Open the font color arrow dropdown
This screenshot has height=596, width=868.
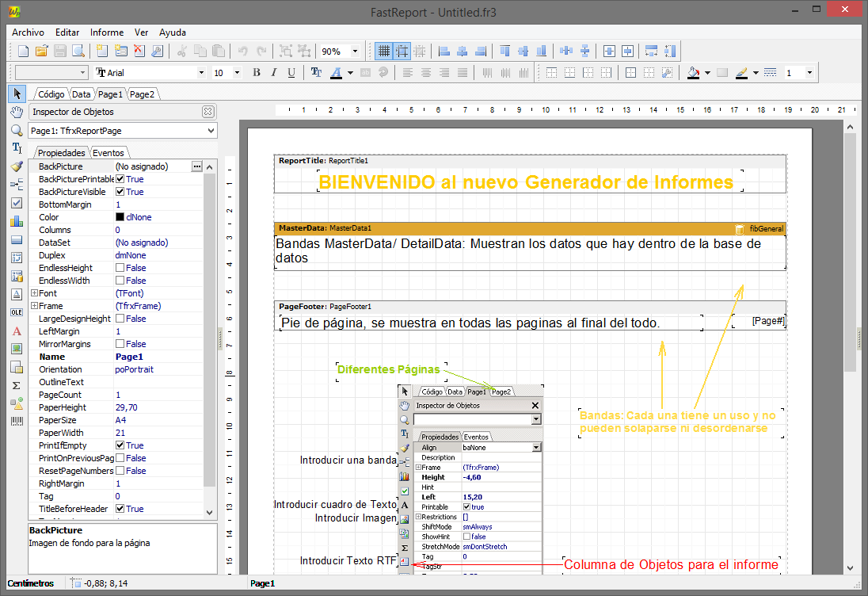(x=350, y=73)
